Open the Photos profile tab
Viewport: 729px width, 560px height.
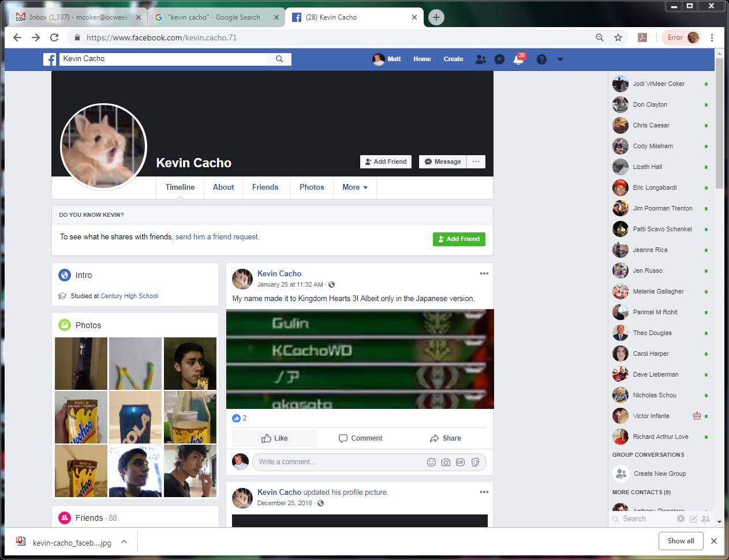(312, 187)
